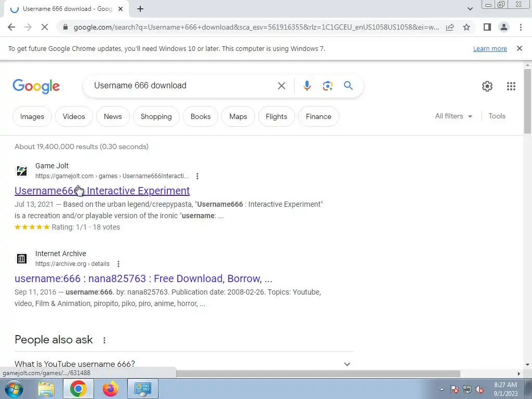
Task: Share this page using address bar icon
Action: click(450, 27)
